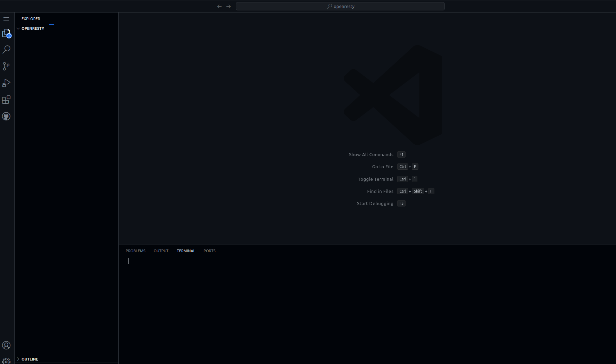Screen dimensions: 616x364
Task: Switch to the PROBLEMS tab
Action: pos(135,251)
